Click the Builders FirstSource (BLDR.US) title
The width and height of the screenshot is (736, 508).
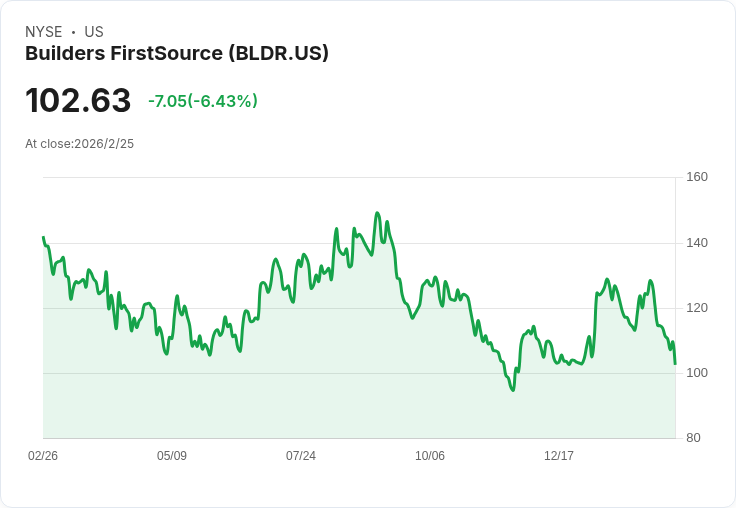[176, 54]
